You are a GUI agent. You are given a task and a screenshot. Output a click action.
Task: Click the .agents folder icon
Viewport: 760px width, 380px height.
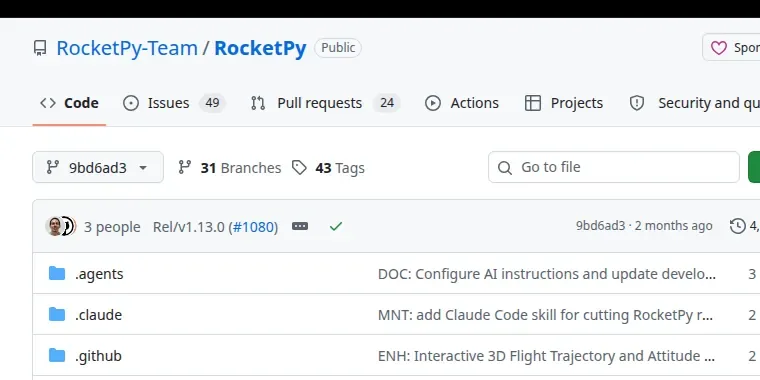coord(57,273)
